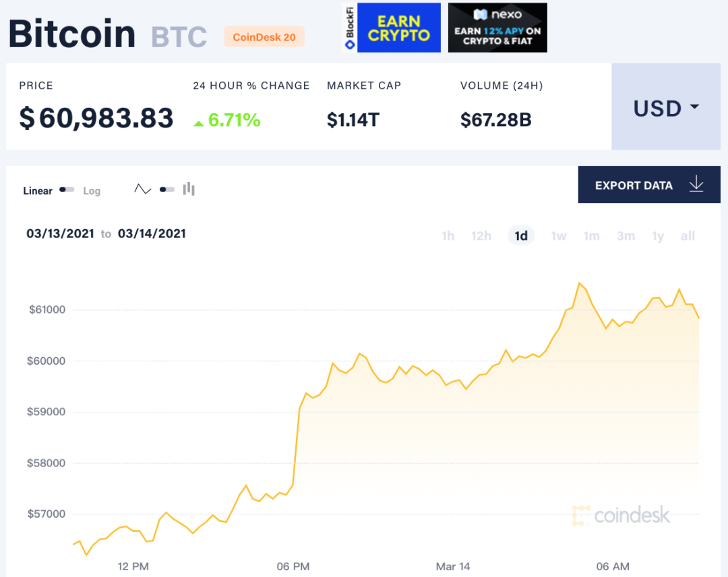
Task: Switch to the 1w time range tab
Action: 558,236
